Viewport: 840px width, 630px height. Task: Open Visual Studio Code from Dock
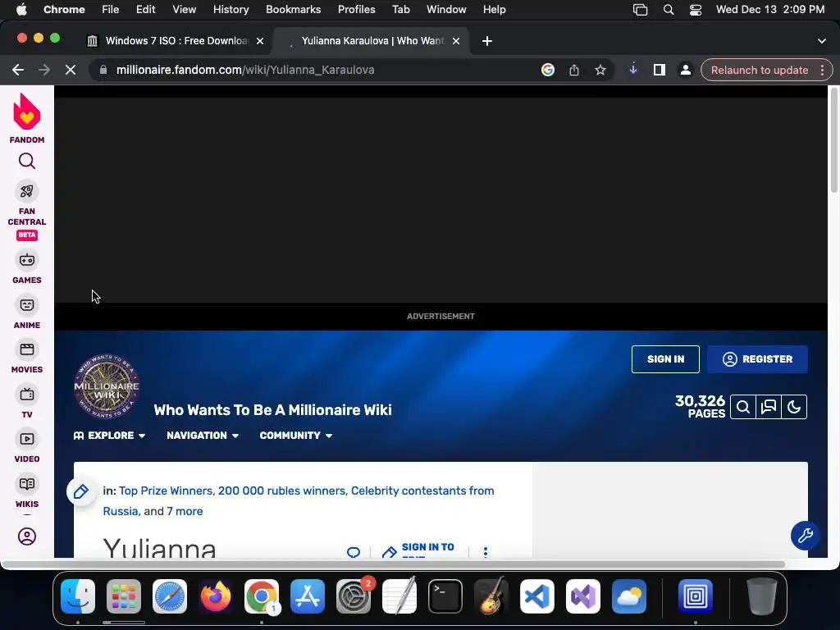coord(536,596)
